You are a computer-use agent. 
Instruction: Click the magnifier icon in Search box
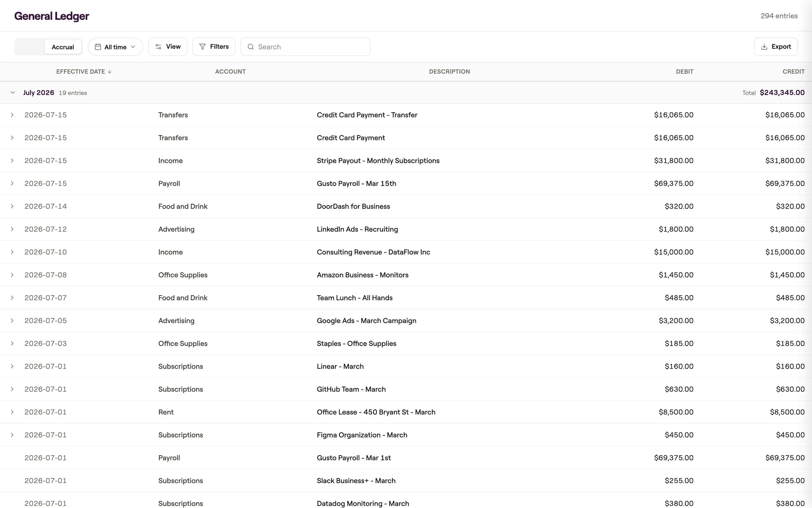click(251, 47)
